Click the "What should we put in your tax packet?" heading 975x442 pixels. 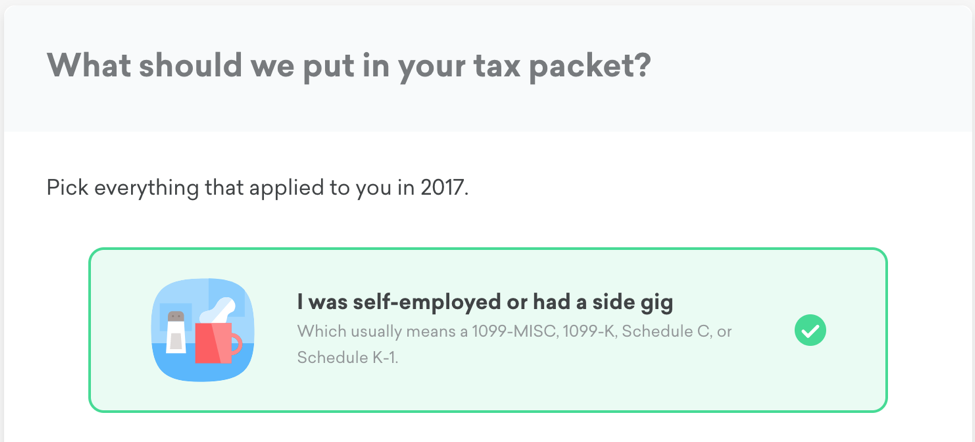point(349,66)
